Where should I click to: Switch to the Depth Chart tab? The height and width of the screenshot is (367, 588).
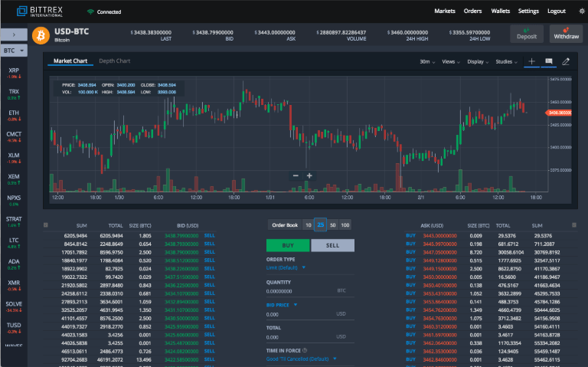[114, 61]
